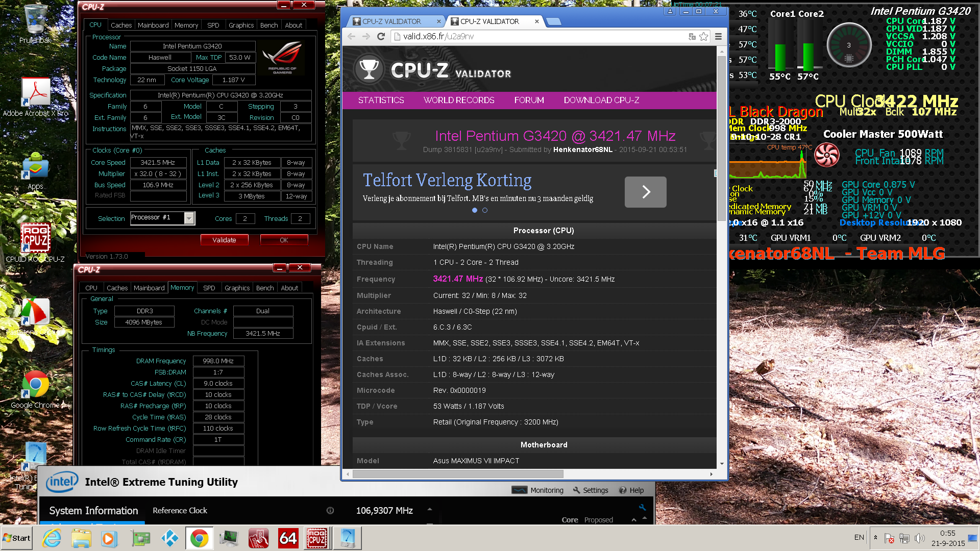The image size is (980, 551).
Task: Open the Processor #1 selection dropdown
Action: pos(189,218)
